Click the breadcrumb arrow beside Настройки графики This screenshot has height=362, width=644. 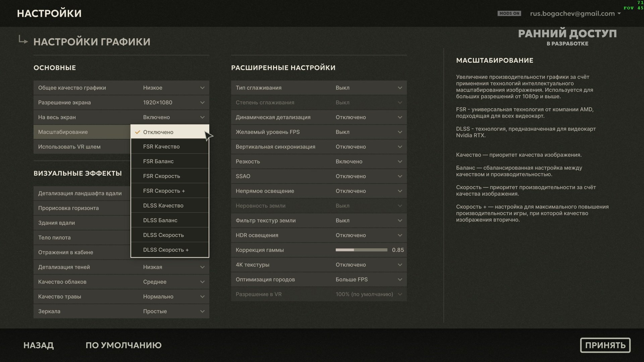point(23,40)
